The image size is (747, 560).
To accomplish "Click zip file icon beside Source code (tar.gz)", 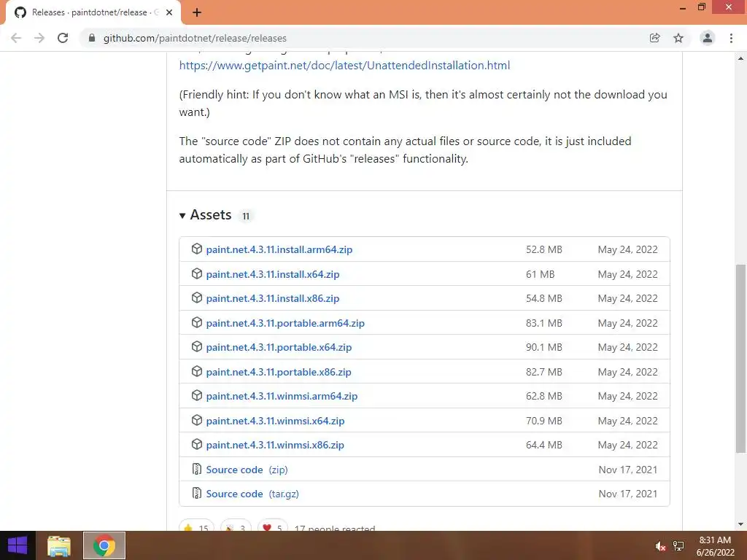I will point(197,494).
